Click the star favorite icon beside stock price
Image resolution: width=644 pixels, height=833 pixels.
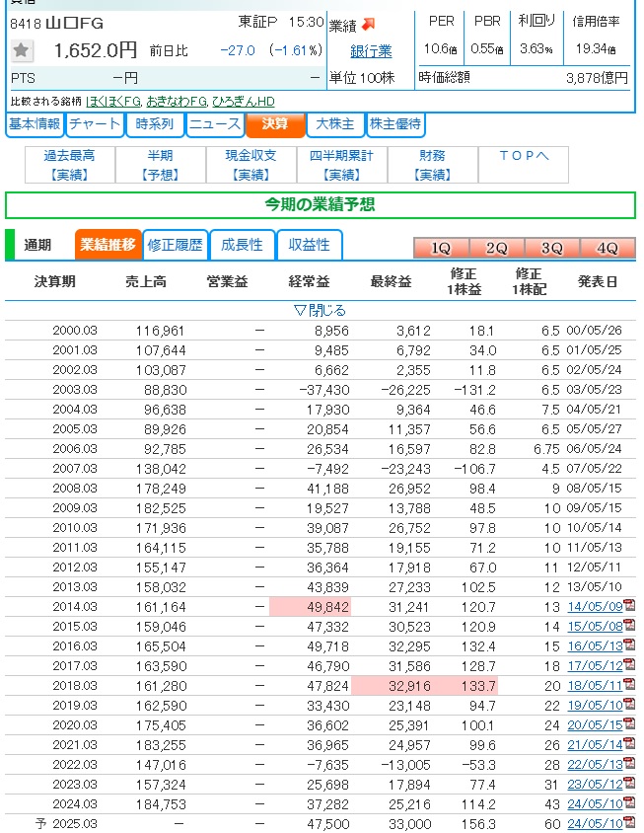[x=21, y=50]
